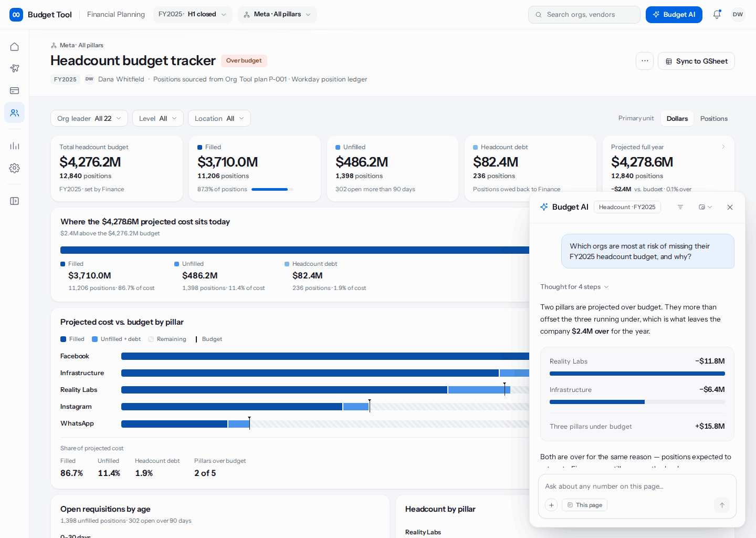Send the Budget AI message with arrow
This screenshot has height=538, width=756.
(722, 505)
